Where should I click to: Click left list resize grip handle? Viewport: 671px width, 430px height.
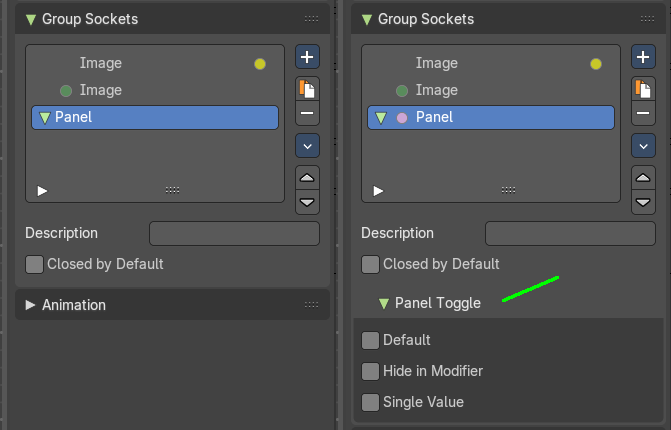172,190
